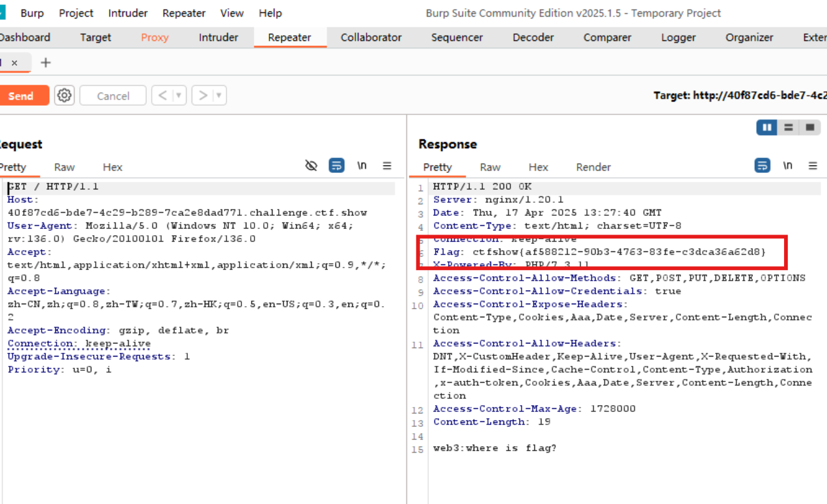Toggle hide non-printable characters in Request
Viewport: 827px width, 504px height.
click(x=311, y=166)
